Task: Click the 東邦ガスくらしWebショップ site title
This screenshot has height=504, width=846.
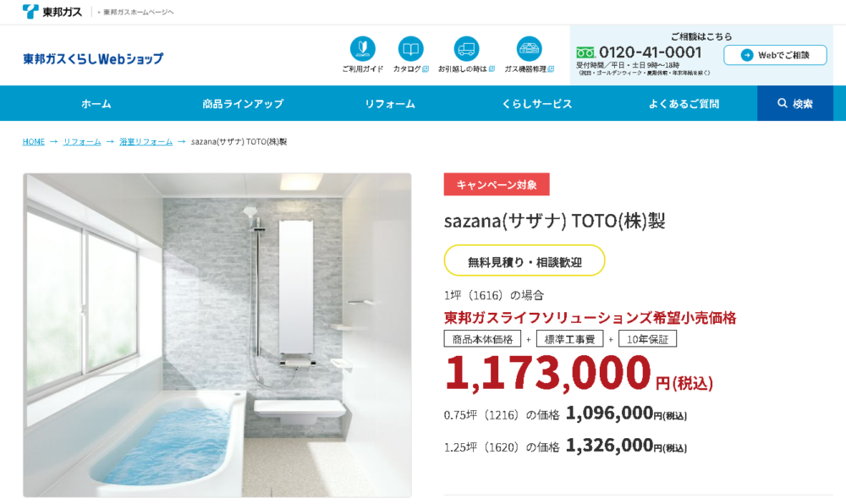Action: tap(93, 58)
